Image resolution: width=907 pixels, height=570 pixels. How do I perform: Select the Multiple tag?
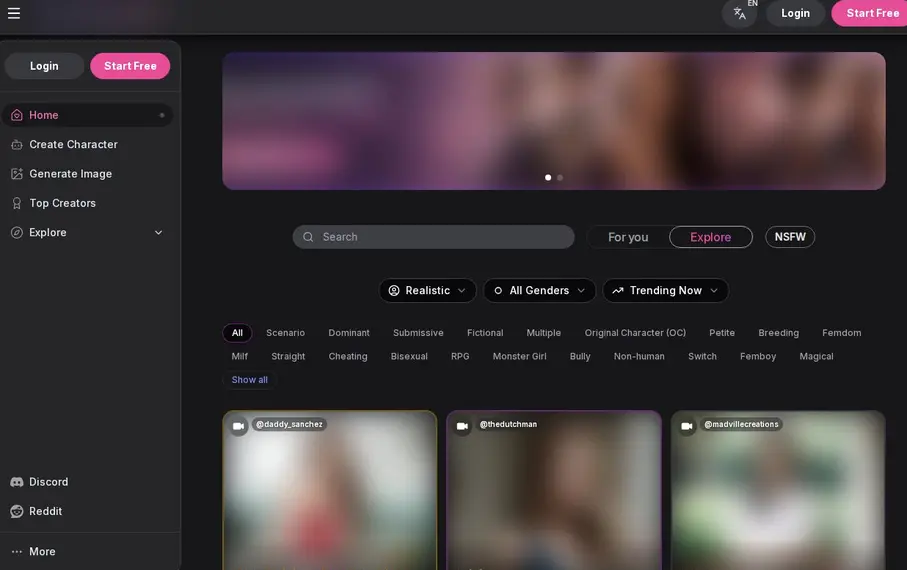click(x=543, y=333)
